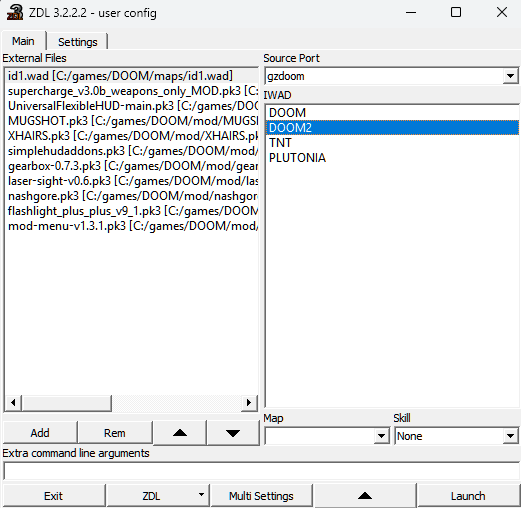Open Multi Settings
The height and width of the screenshot is (508, 521).
pyautogui.click(x=261, y=496)
